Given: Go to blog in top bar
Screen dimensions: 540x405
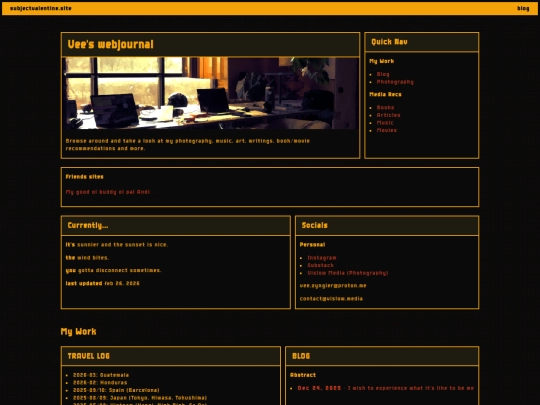Looking at the screenshot, I should pyautogui.click(x=523, y=8).
